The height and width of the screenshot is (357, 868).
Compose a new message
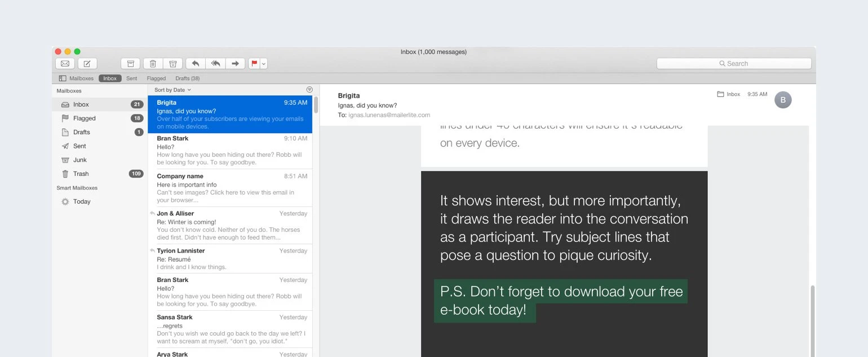[x=87, y=64]
